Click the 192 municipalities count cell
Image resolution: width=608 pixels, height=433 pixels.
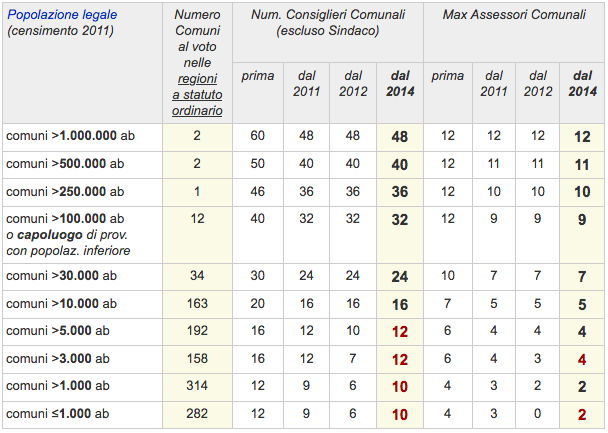[197, 331]
